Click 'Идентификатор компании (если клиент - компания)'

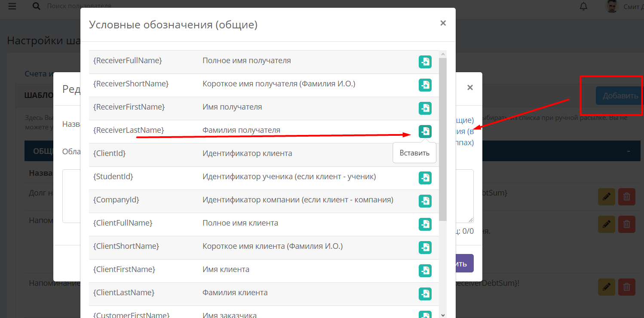(x=298, y=199)
